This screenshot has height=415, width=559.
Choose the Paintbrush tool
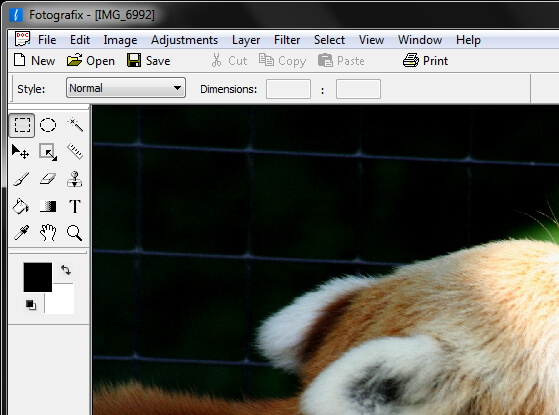(x=21, y=179)
